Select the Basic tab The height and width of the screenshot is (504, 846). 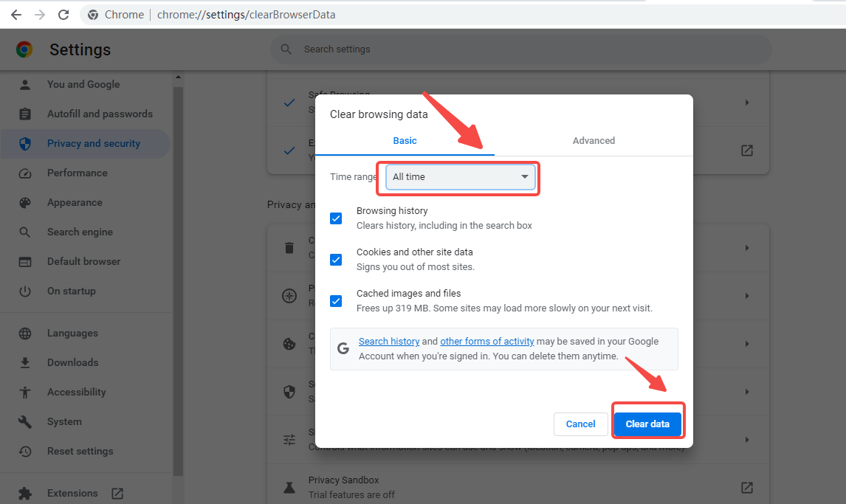coord(405,141)
